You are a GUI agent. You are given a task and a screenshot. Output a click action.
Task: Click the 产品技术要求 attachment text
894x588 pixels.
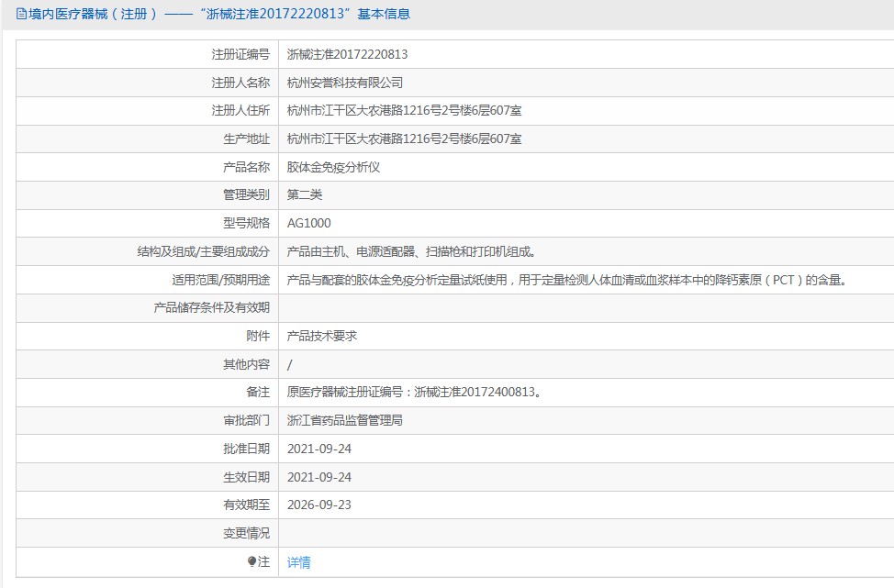[322, 336]
